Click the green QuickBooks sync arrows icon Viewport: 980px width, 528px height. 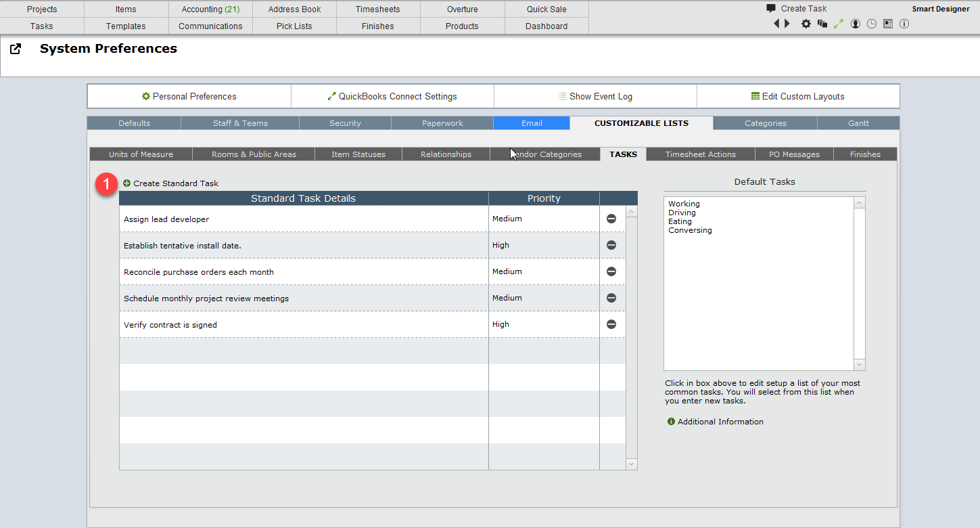tap(839, 24)
